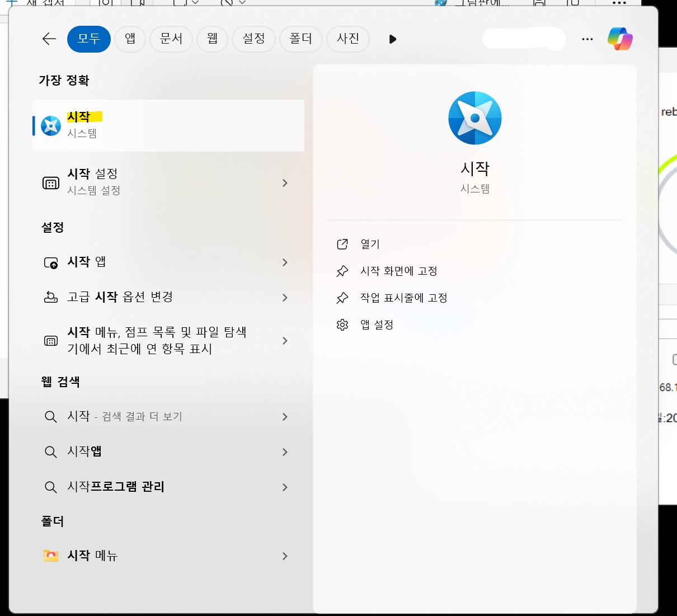This screenshot has width=677, height=616.
Task: Click pin icon beside 시작 화면에 고정
Action: 342,271
